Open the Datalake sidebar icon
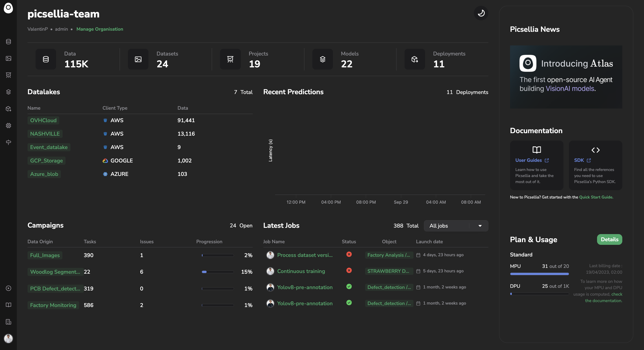Viewport: 644px width, 350px height. 8,42
